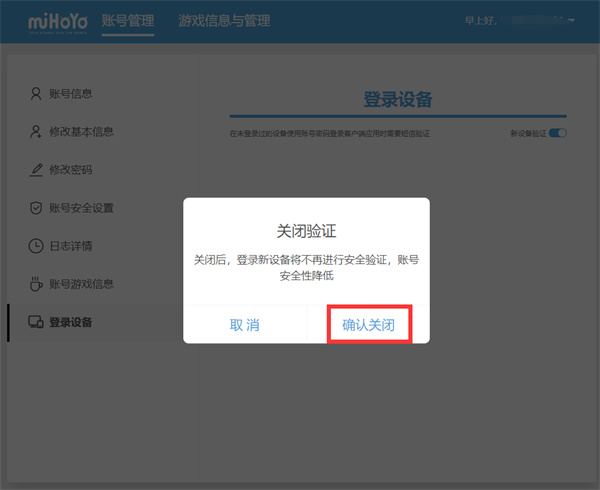This screenshot has width=600, height=490.
Task: Click the devices icon beside 登录设备
Action: click(36, 322)
